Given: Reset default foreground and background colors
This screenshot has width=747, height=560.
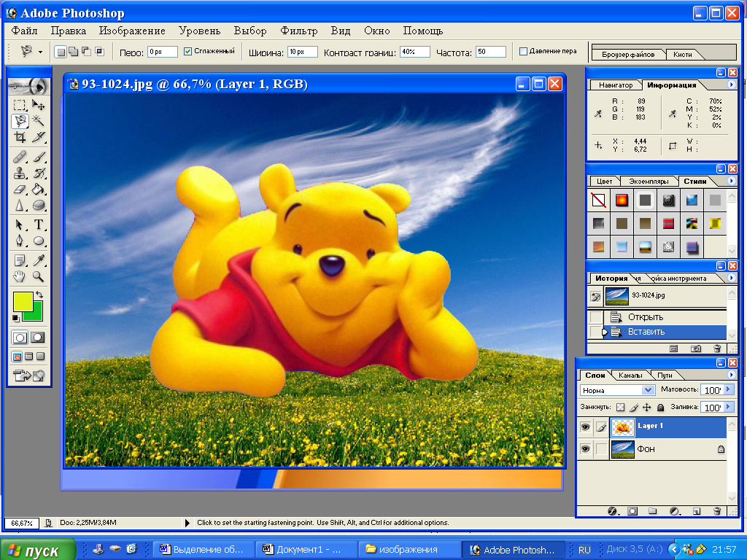Looking at the screenshot, I should (16, 318).
